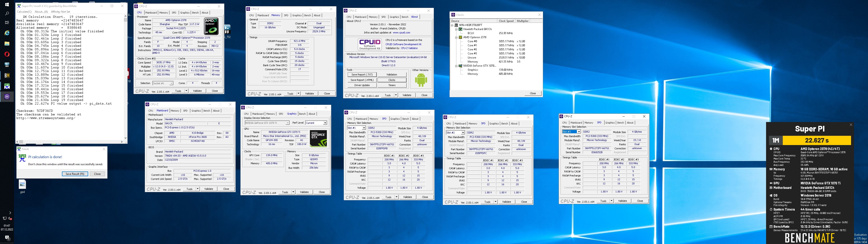Click the muted volume tray icon
Image resolution: width=868 pixels, height=244 pixels.
(10, 218)
